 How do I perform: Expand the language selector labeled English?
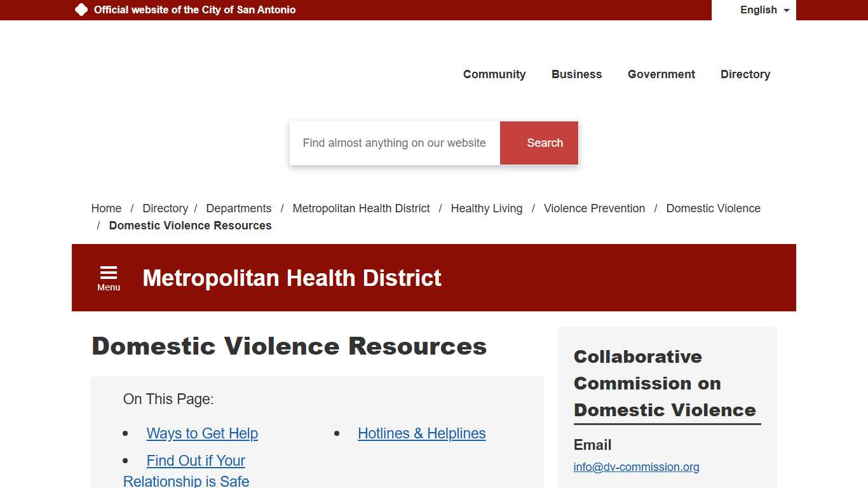(758, 10)
